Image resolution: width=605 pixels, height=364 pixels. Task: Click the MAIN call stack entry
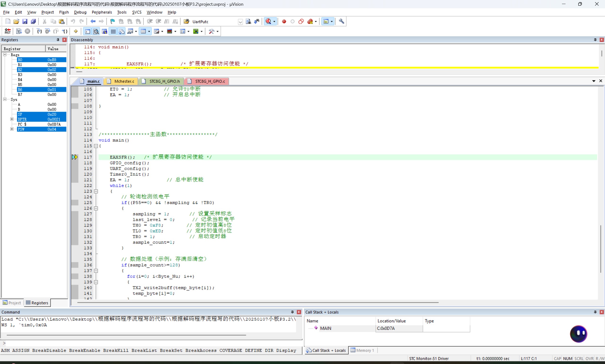tap(325, 328)
